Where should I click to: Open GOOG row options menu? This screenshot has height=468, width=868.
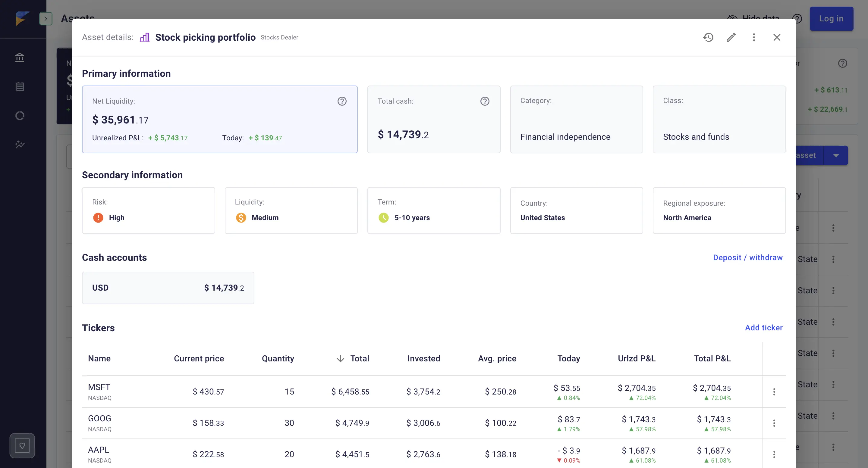pos(774,423)
